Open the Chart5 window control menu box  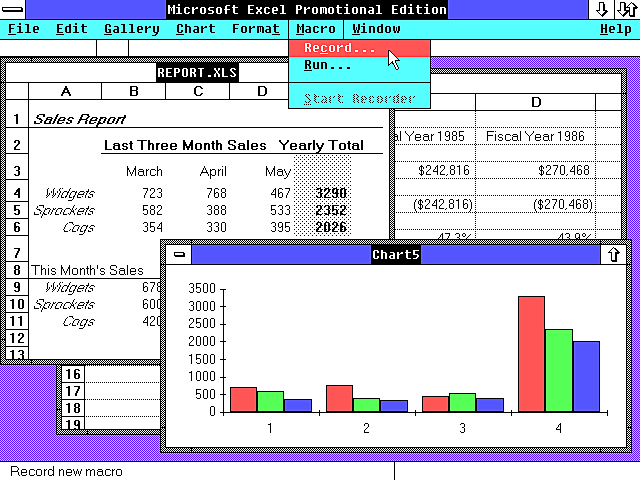pos(179,255)
